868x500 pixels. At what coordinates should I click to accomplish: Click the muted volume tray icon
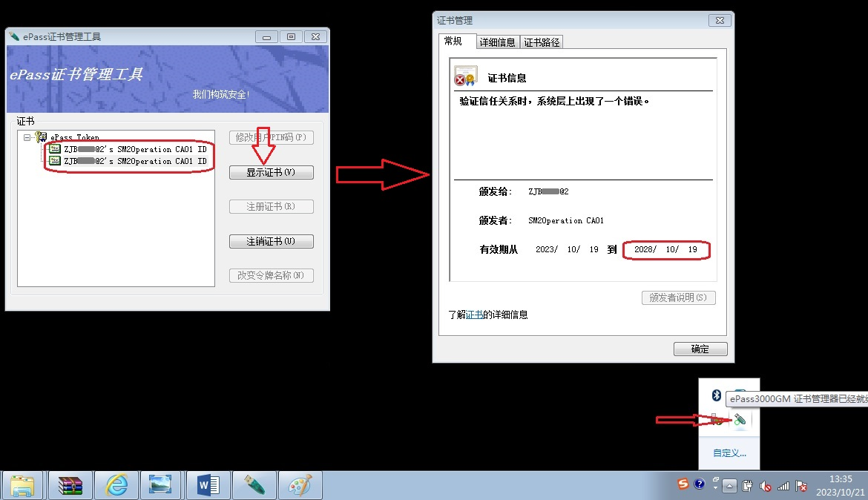(766, 486)
